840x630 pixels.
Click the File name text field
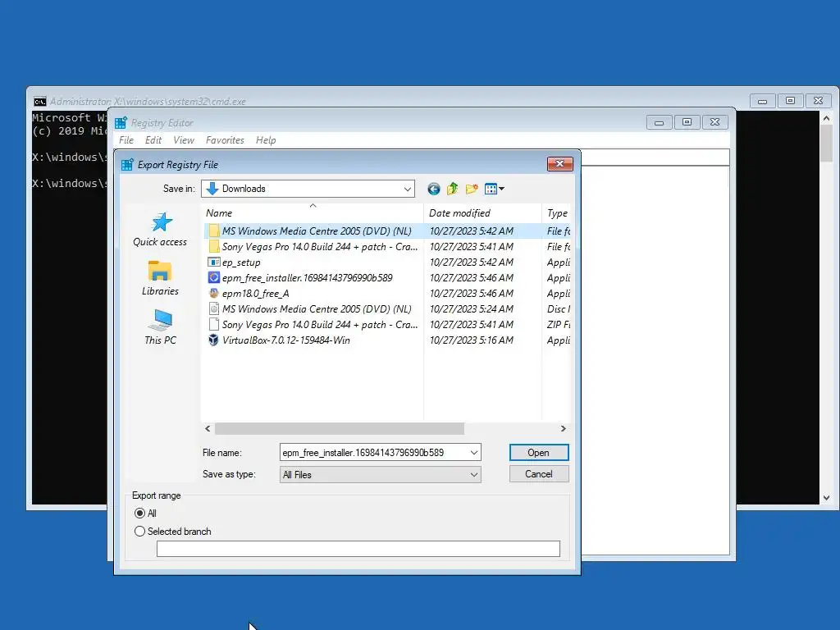[373, 453]
